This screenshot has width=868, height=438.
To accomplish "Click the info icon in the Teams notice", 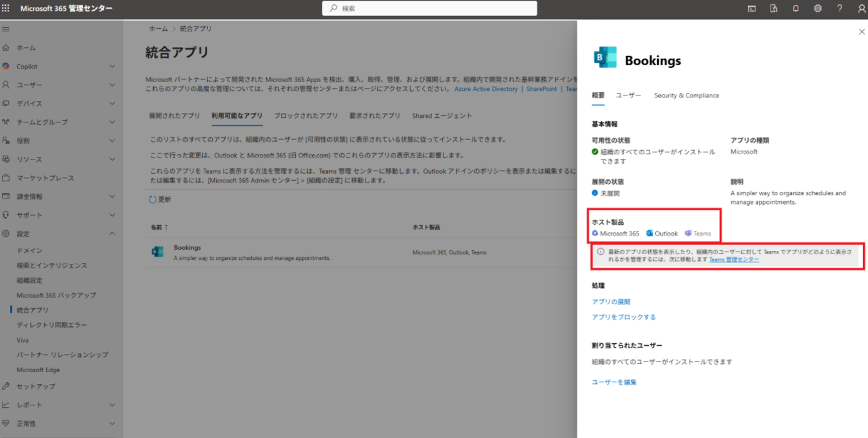I will click(600, 252).
